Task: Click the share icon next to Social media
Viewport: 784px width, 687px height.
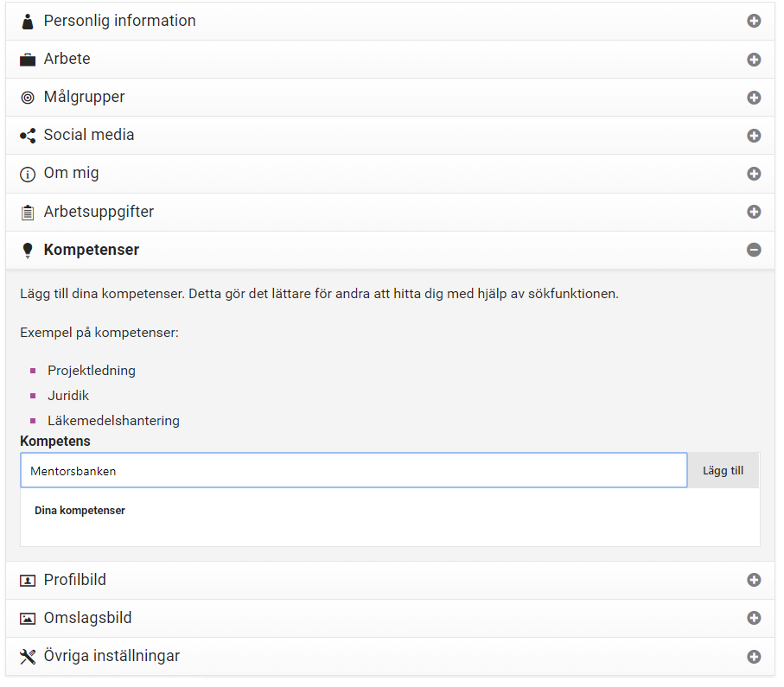Action: (x=28, y=136)
